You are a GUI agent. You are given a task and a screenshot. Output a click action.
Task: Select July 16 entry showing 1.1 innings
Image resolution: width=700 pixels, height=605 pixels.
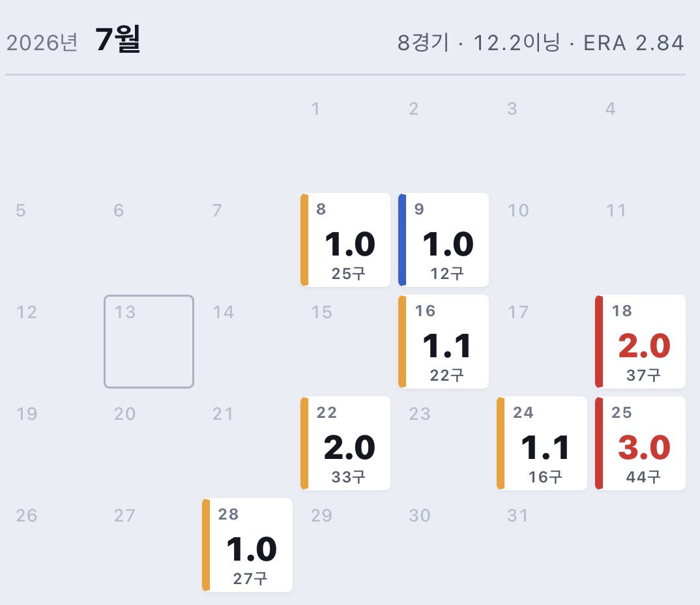[x=444, y=342]
